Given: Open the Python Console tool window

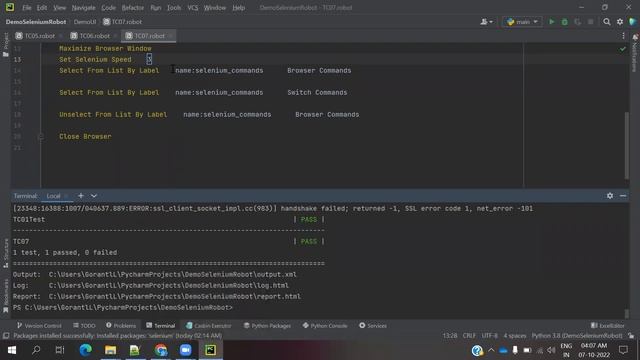Looking at the screenshot, I should pos(325,326).
